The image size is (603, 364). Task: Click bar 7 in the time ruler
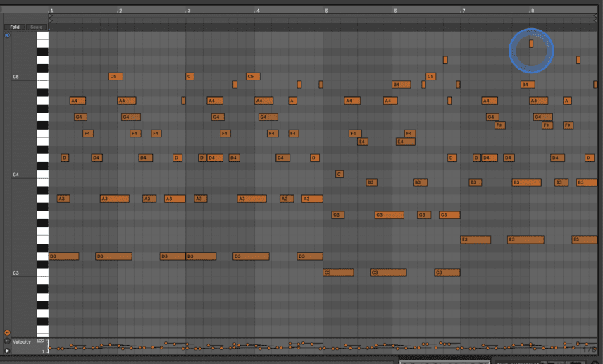(x=464, y=11)
